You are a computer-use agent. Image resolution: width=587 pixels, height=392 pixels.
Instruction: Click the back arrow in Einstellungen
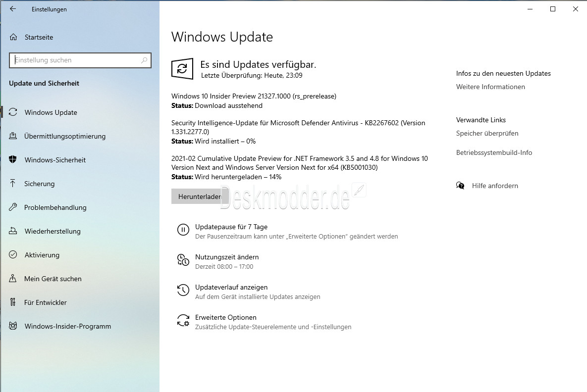[13, 9]
